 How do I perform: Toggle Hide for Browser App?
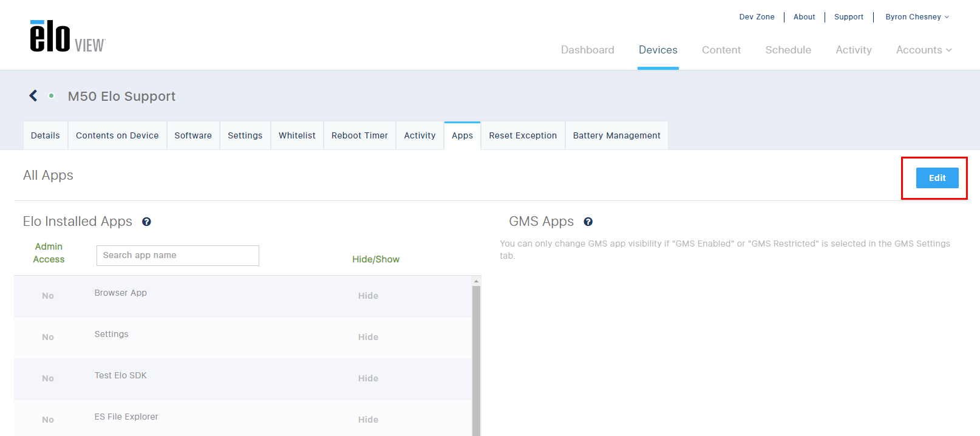(368, 296)
